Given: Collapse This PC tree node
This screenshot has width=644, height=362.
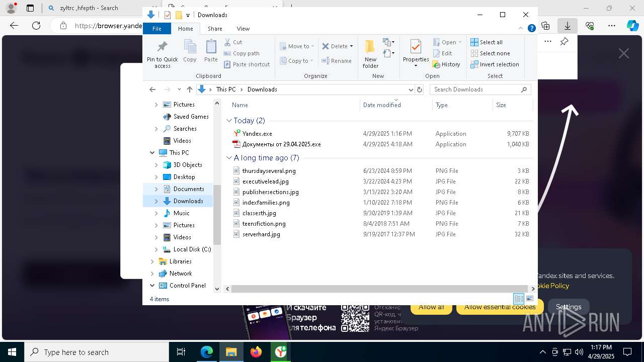Looking at the screenshot, I should tap(152, 153).
